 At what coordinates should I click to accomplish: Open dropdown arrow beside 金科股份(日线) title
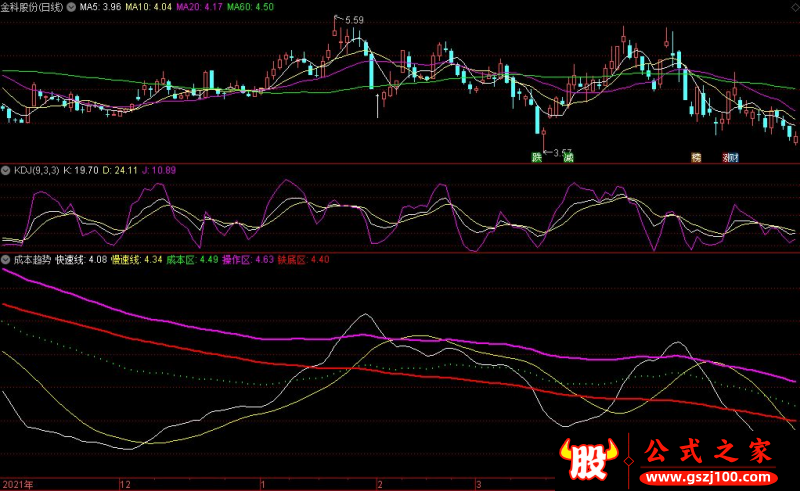(71, 7)
